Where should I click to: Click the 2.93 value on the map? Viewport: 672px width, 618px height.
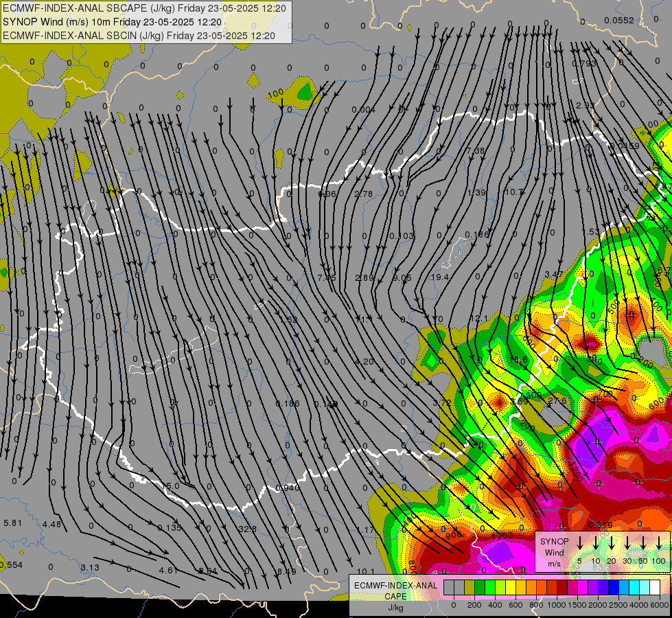click(585, 105)
